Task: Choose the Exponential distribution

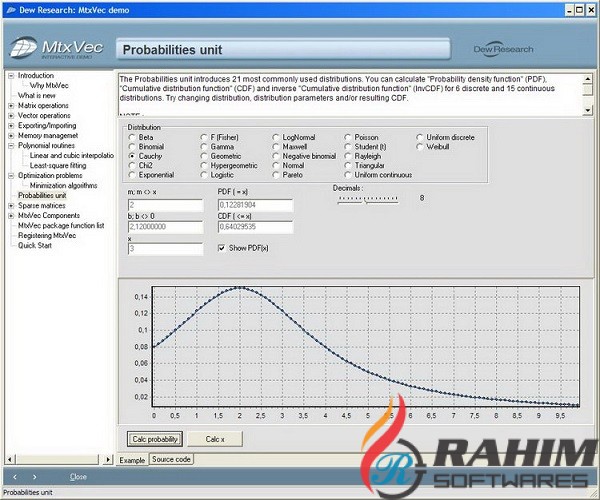Action: [152, 175]
